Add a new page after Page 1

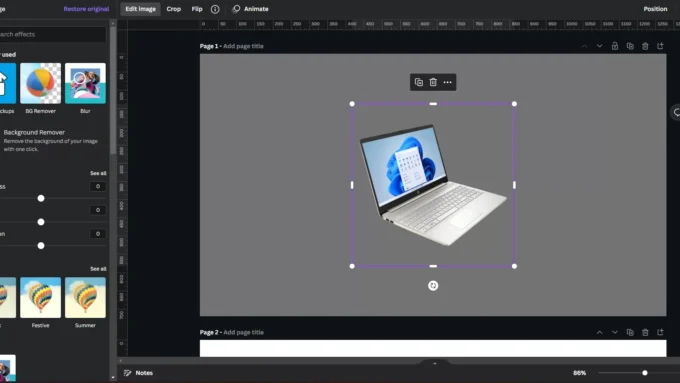coord(660,46)
